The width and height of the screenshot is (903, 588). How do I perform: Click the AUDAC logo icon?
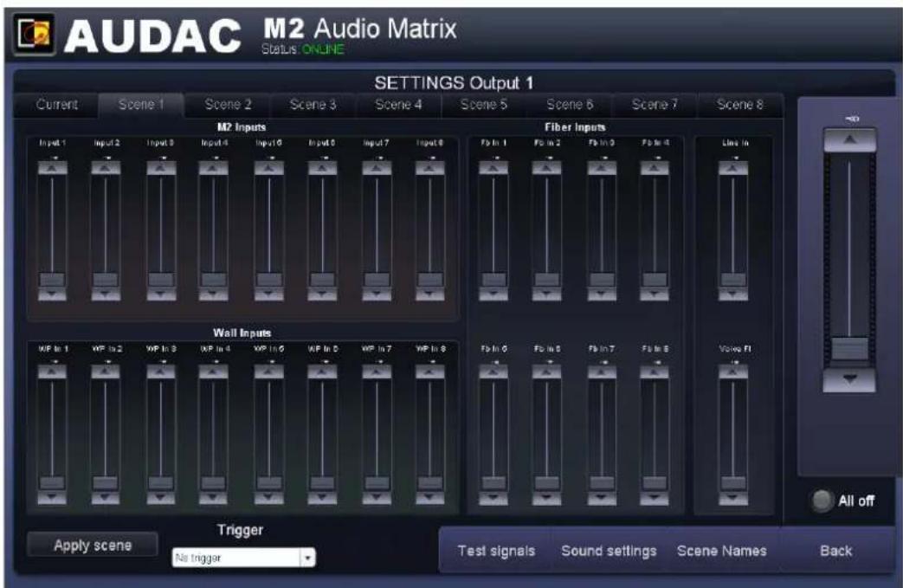tap(35, 36)
